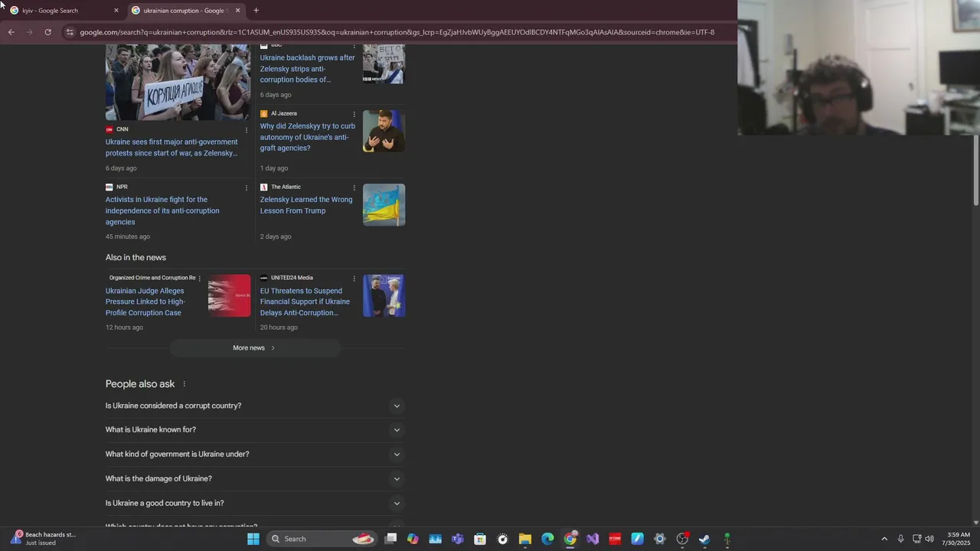Screen dimensions: 980x551
Task: Open Visual Studio from taskbar
Action: (x=593, y=539)
